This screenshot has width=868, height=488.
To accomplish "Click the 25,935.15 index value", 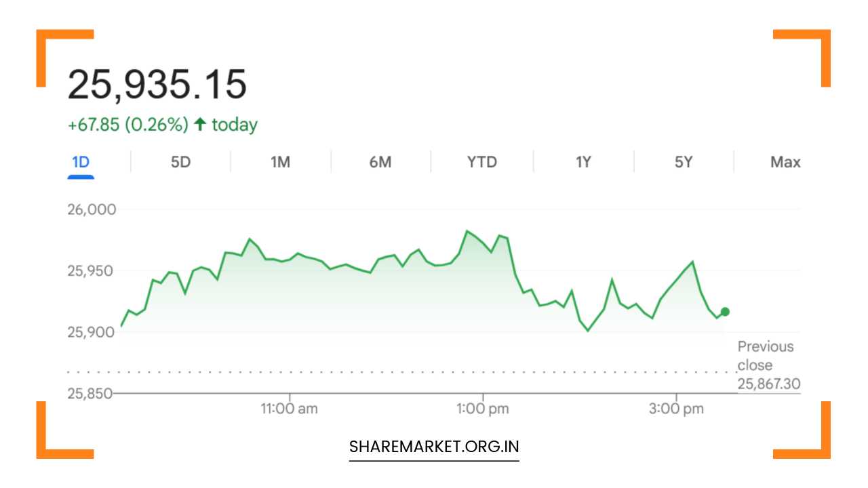I will [157, 85].
